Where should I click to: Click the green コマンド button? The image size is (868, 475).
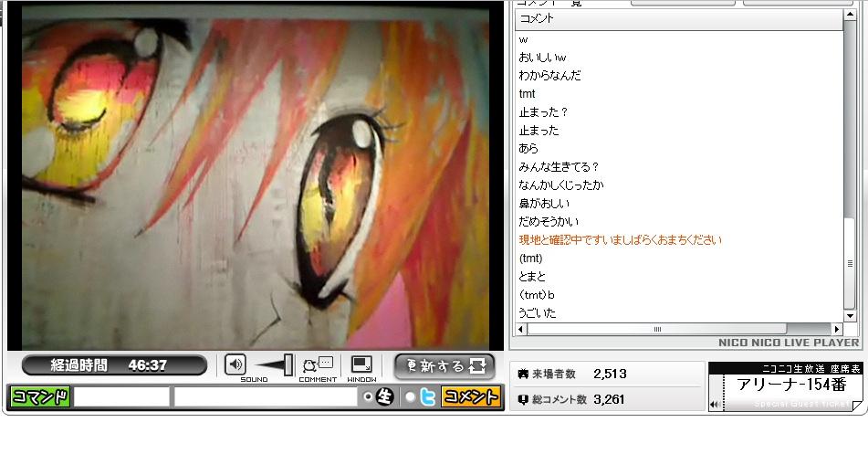[40, 396]
